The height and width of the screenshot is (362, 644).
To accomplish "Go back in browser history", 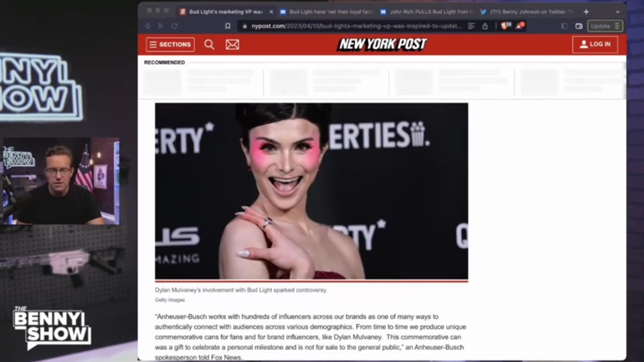I will click(x=147, y=26).
